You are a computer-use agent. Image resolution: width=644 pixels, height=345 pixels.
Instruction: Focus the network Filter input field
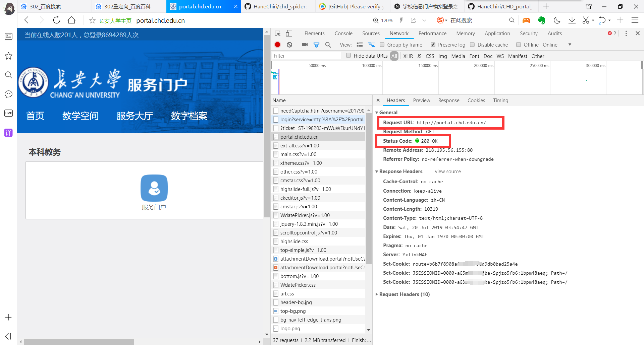(x=307, y=56)
